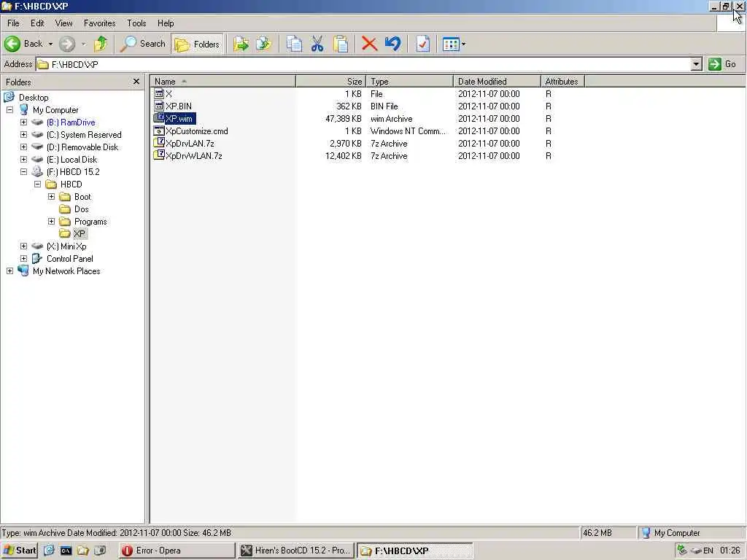Open the File menu
The height and width of the screenshot is (560, 747).
coord(13,23)
